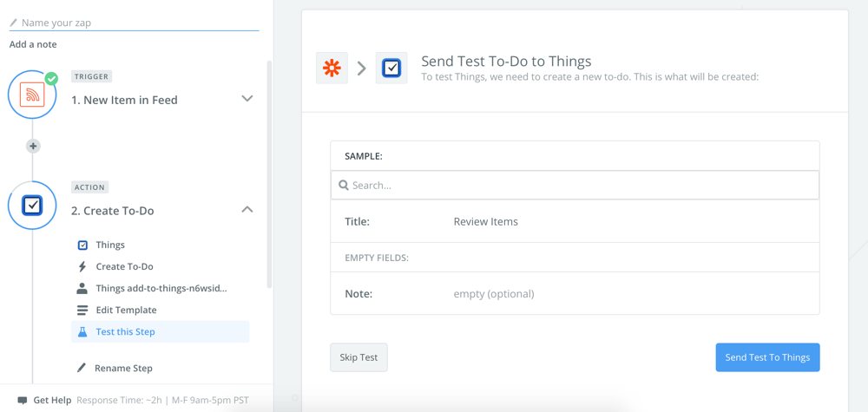Click the Add a note link
Viewport: 868px width, 412px height.
[x=33, y=44]
